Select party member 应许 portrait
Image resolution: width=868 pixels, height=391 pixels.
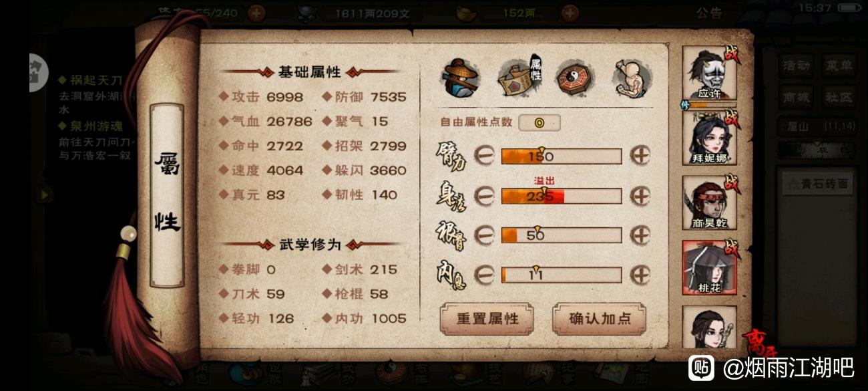coord(709,74)
